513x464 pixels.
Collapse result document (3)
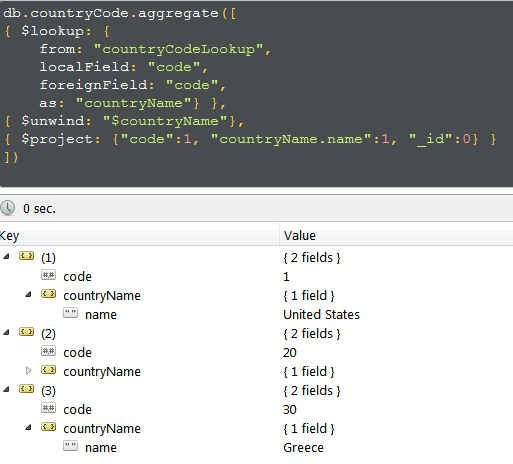[x=6, y=389]
